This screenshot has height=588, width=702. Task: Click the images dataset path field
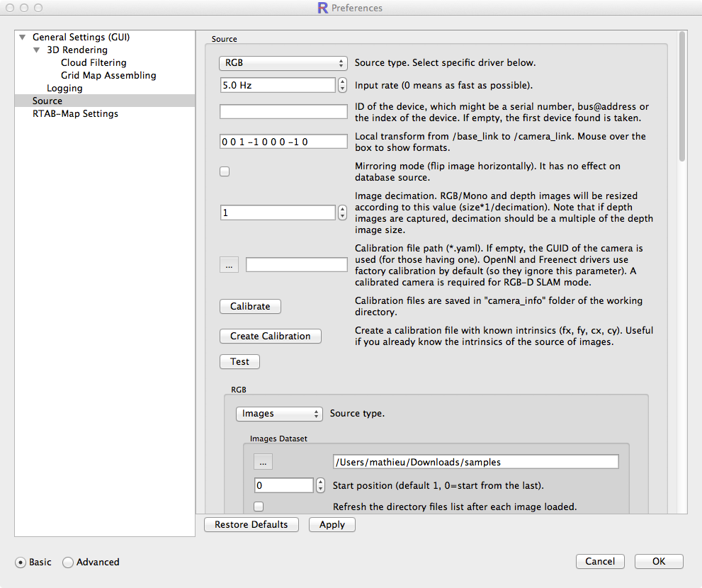(476, 462)
